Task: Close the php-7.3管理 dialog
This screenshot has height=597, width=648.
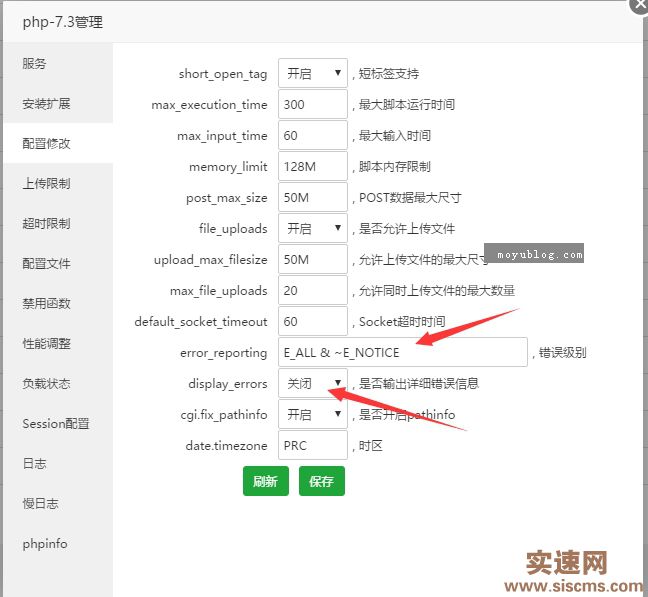Action: pos(639,5)
